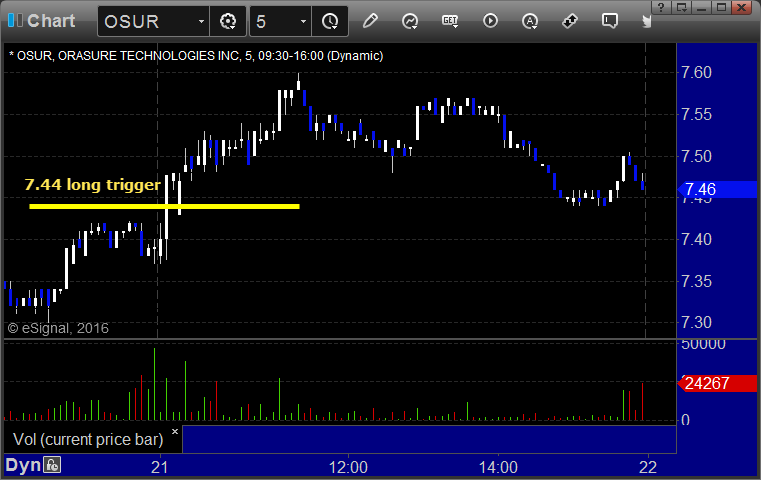Open the studies chart-line icon
This screenshot has height=480, width=761.
tap(410, 21)
